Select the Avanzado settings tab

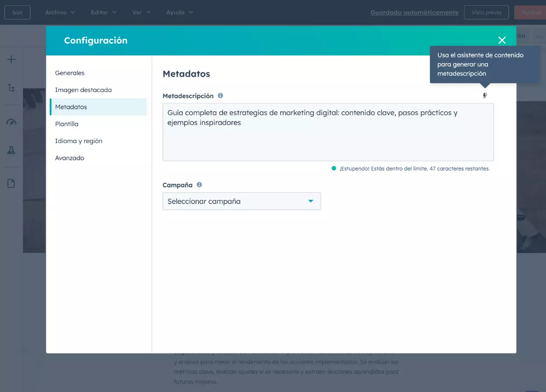point(98,158)
